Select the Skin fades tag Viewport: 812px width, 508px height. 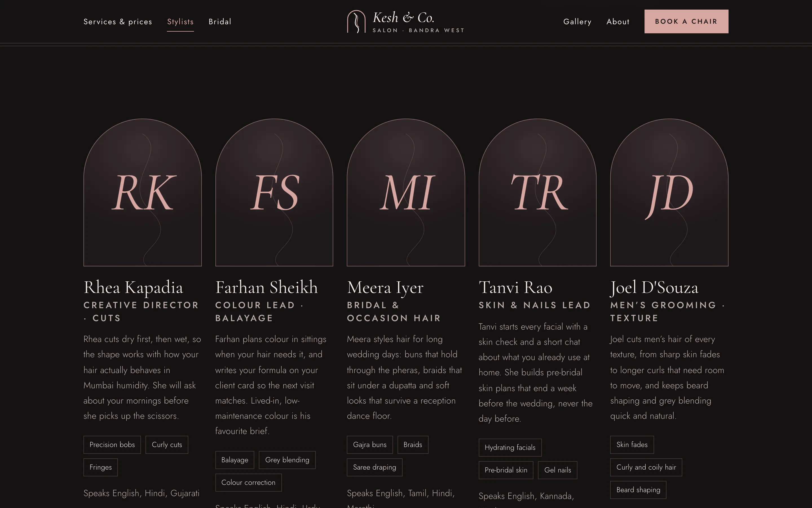[632, 444]
